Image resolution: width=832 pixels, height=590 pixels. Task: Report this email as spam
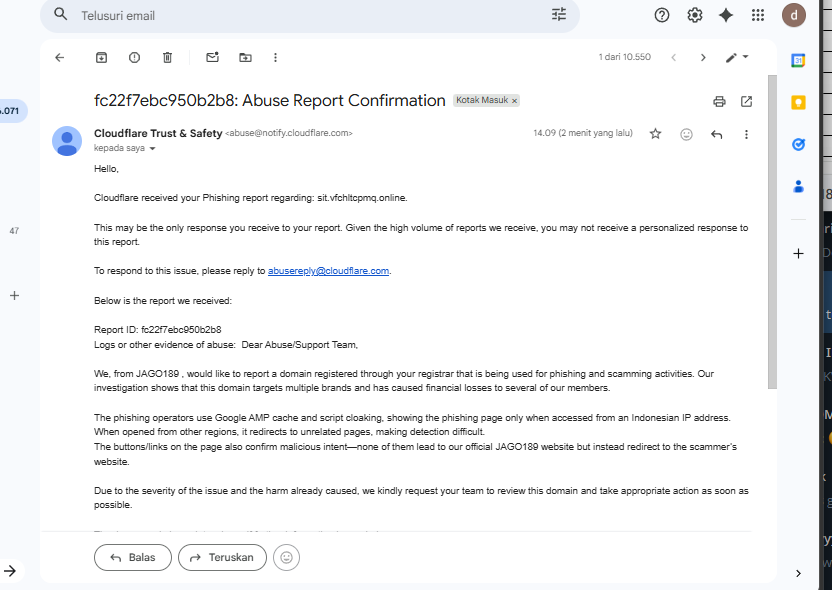[134, 57]
